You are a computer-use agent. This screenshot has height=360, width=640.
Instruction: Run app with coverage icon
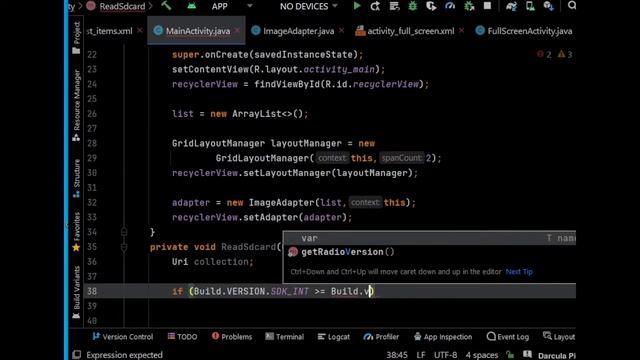click(x=431, y=6)
